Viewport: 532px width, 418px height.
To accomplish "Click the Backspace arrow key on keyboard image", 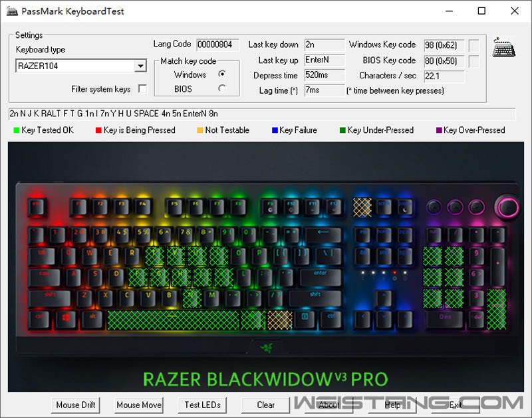I will (x=323, y=234).
